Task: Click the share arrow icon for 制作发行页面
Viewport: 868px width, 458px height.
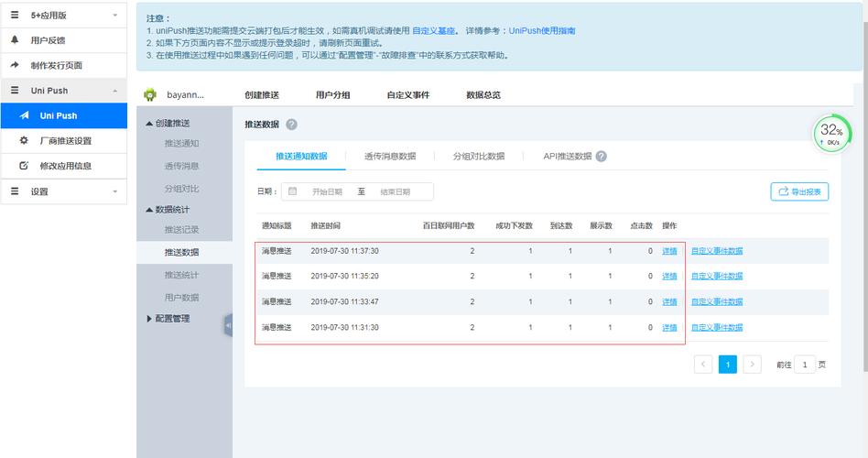Action: 15,65
